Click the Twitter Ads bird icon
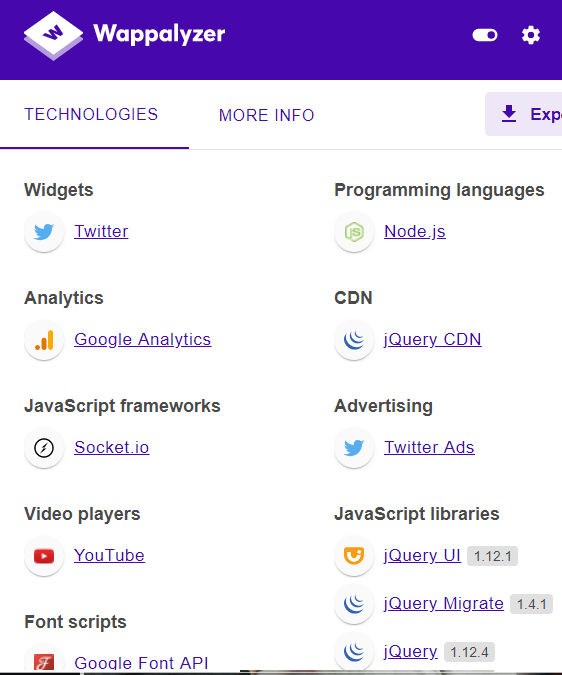 click(x=354, y=448)
